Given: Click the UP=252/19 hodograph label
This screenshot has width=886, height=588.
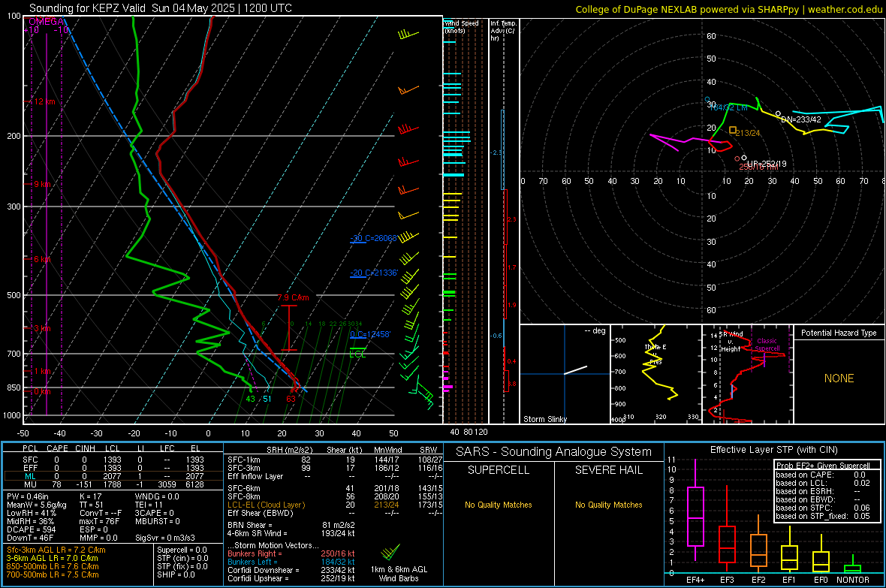Looking at the screenshot, I should [767, 164].
